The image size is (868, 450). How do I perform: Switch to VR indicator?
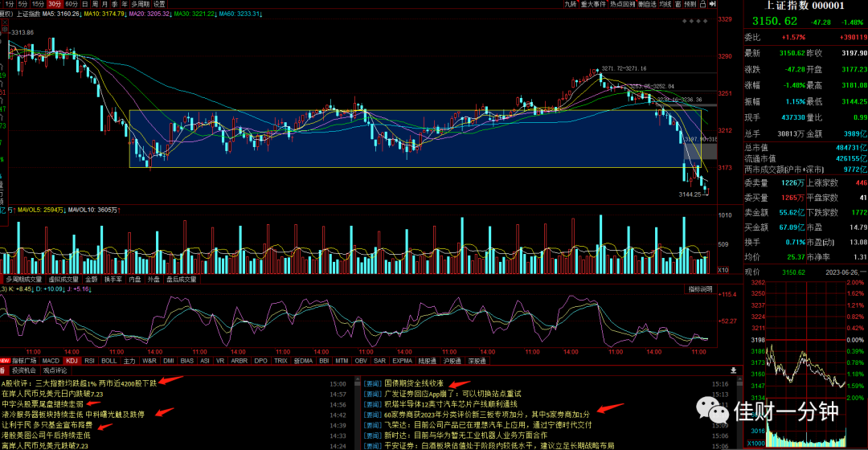pos(219,361)
